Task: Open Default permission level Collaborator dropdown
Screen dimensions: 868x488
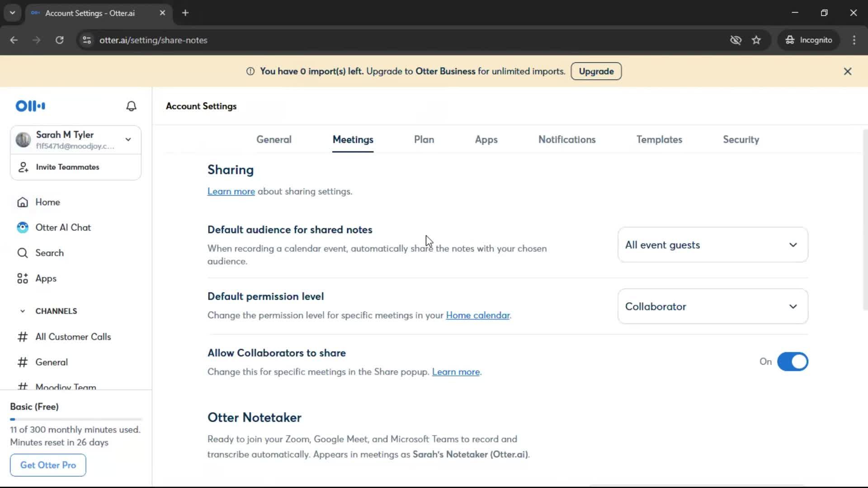Action: coord(712,306)
